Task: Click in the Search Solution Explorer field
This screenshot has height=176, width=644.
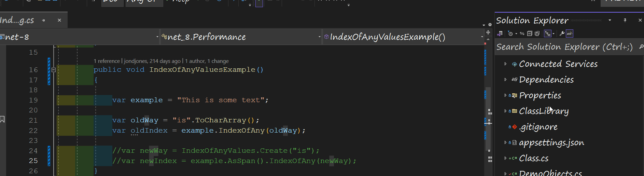Action: coord(563,47)
